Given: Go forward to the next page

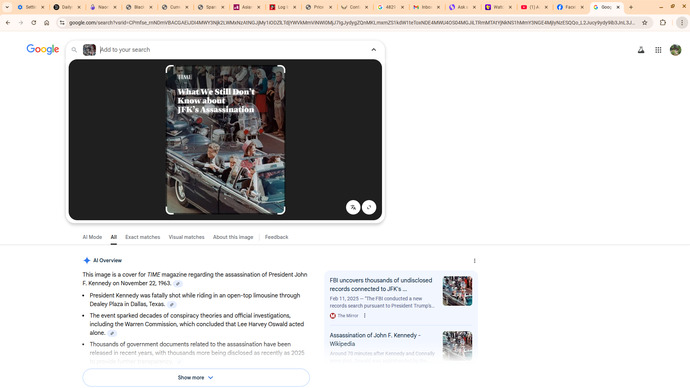Looking at the screenshot, I should pyautogui.click(x=21, y=22).
